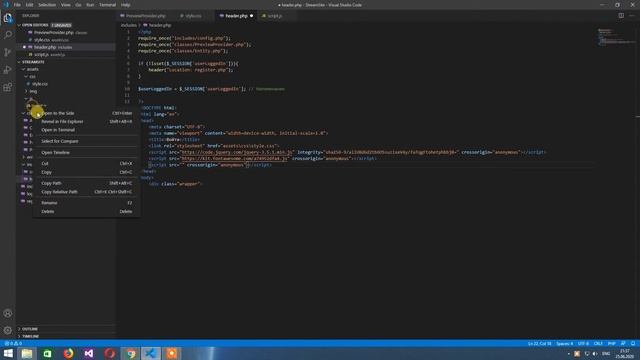Open Visual Studio from the taskbar

coord(89,353)
